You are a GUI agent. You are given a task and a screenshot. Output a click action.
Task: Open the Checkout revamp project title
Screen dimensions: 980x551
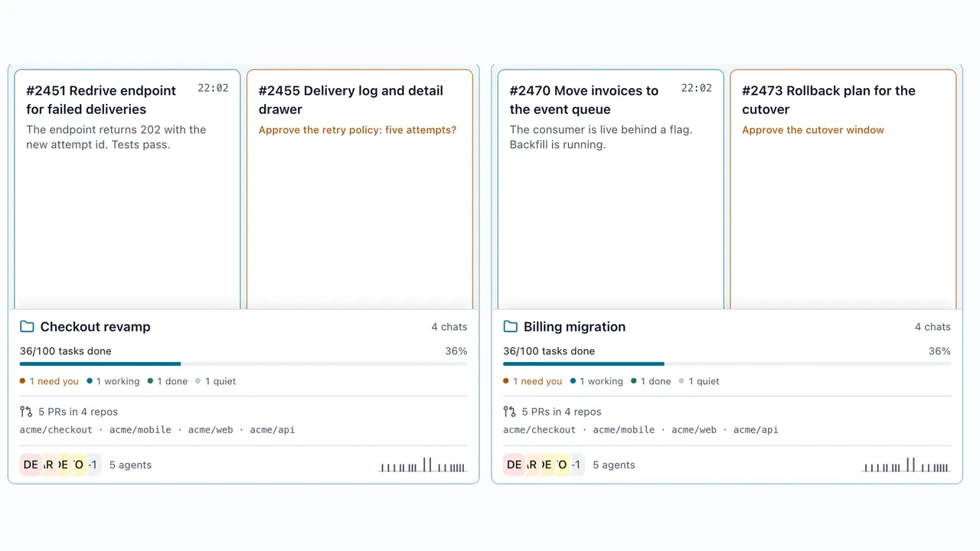pyautogui.click(x=95, y=327)
